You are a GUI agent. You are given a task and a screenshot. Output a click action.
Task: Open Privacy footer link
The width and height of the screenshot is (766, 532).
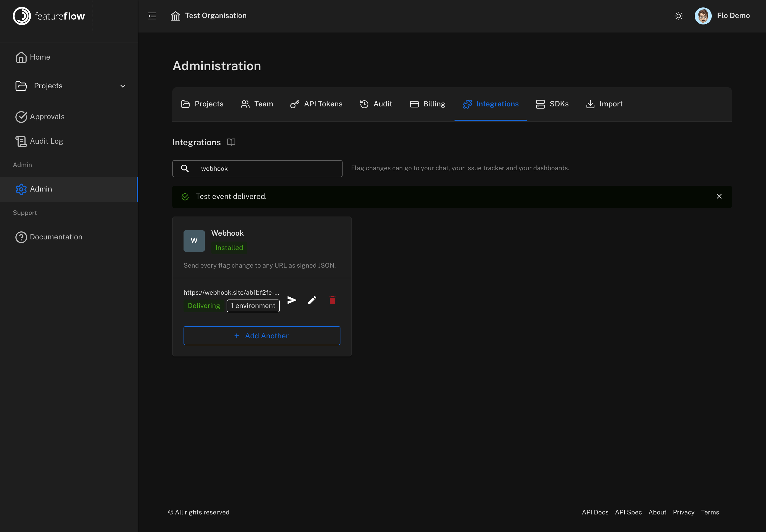point(683,512)
